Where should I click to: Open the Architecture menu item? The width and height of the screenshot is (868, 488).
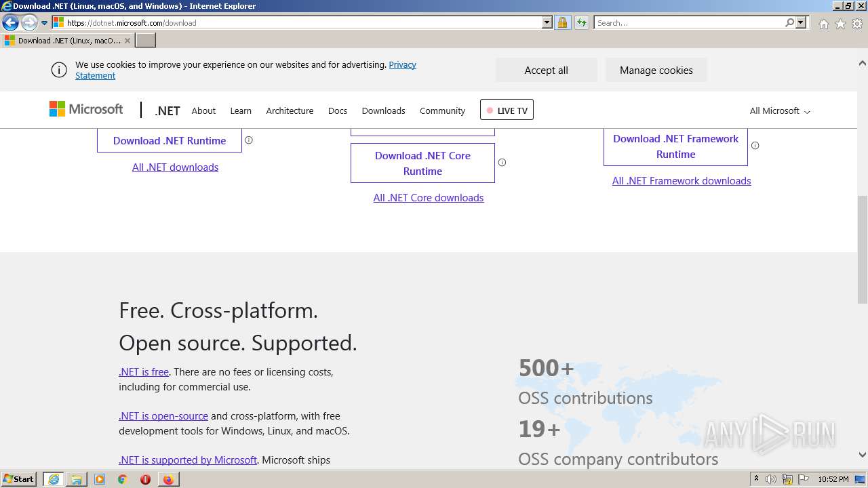(x=290, y=110)
